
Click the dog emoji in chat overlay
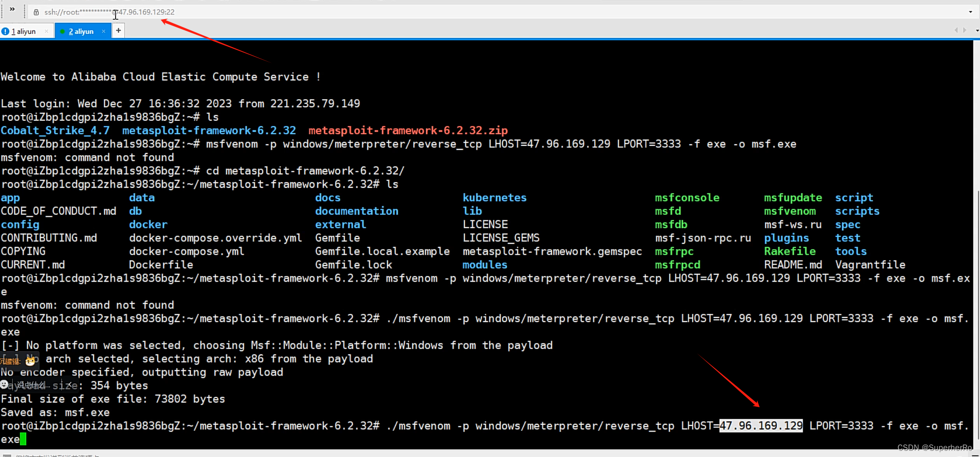click(30, 361)
